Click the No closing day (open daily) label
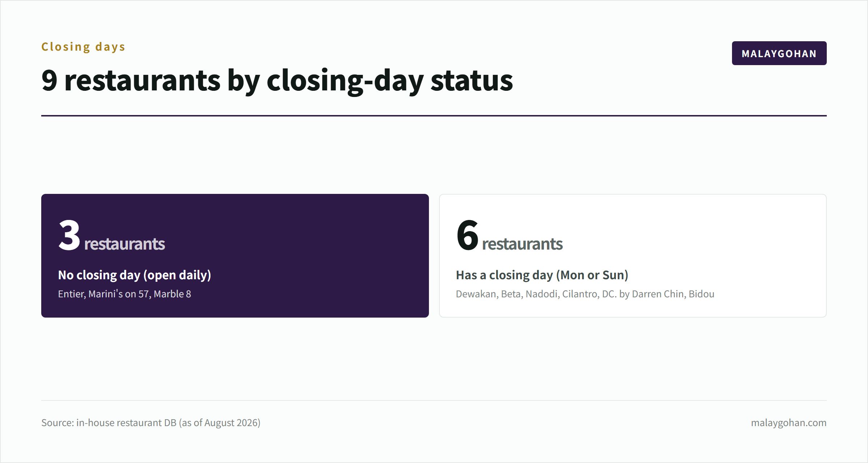Image resolution: width=868 pixels, height=463 pixels. [135, 275]
